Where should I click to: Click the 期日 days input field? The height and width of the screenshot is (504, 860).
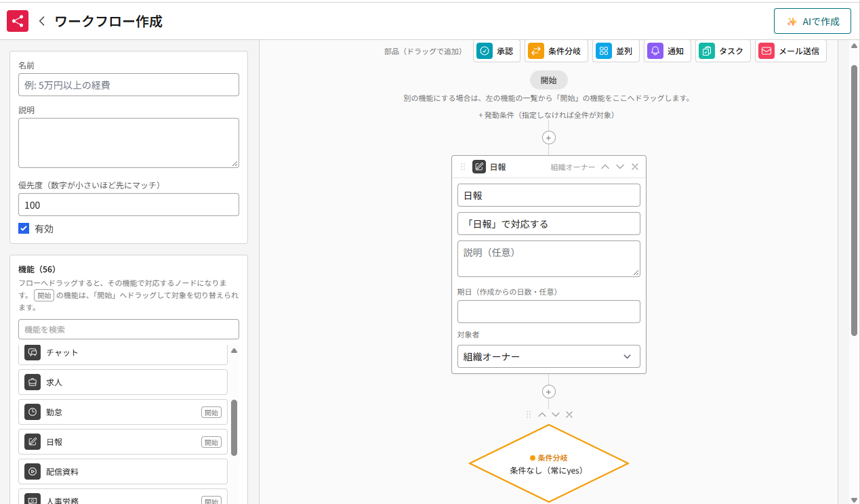click(x=549, y=312)
